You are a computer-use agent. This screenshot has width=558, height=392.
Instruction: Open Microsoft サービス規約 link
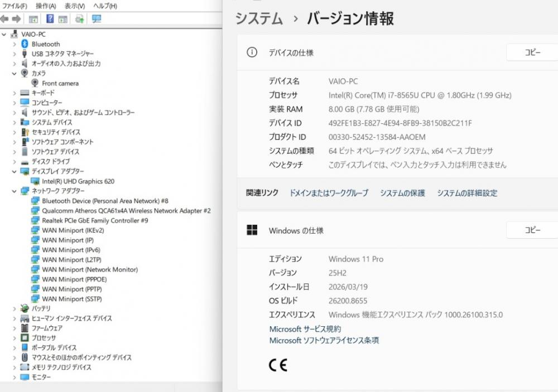(x=305, y=329)
